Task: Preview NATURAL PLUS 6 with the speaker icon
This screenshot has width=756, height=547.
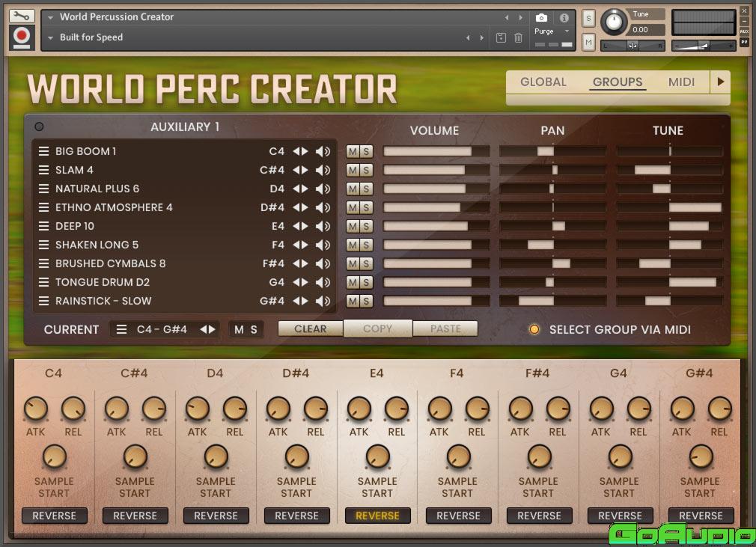Action: 323,189
